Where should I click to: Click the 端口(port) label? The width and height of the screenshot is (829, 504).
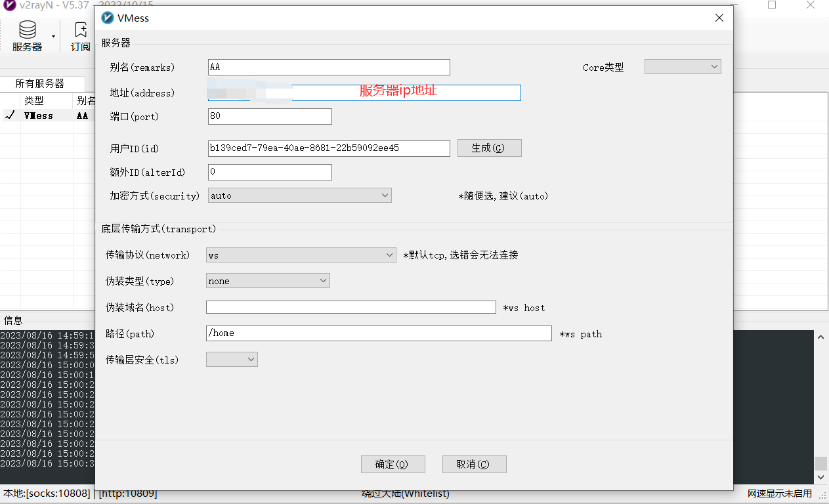(x=135, y=117)
